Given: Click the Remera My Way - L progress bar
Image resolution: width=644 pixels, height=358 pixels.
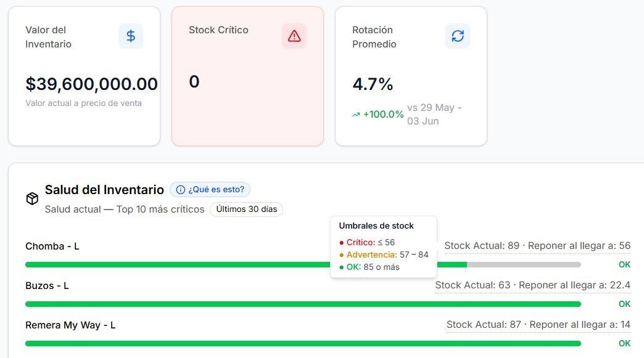Looking at the screenshot, I should 303,343.
